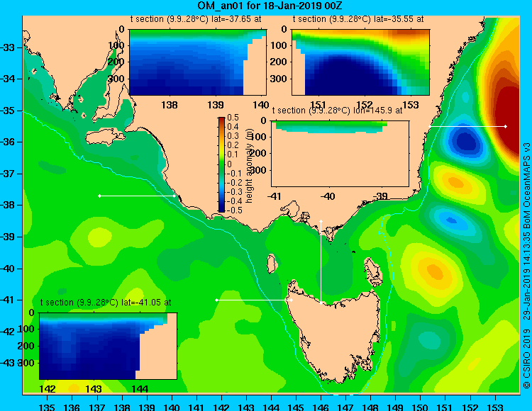Image resolution: width=532 pixels, height=411 pixels.
Task: Click the 150 longitude label on main axis
Action: point(421,407)
